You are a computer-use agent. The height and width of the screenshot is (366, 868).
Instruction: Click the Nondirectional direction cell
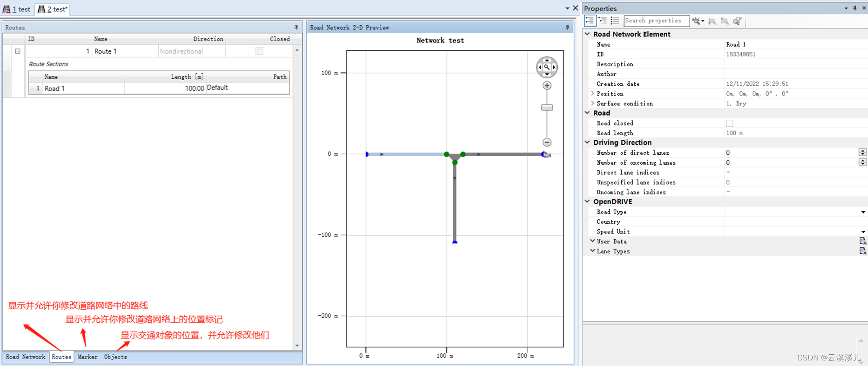192,51
